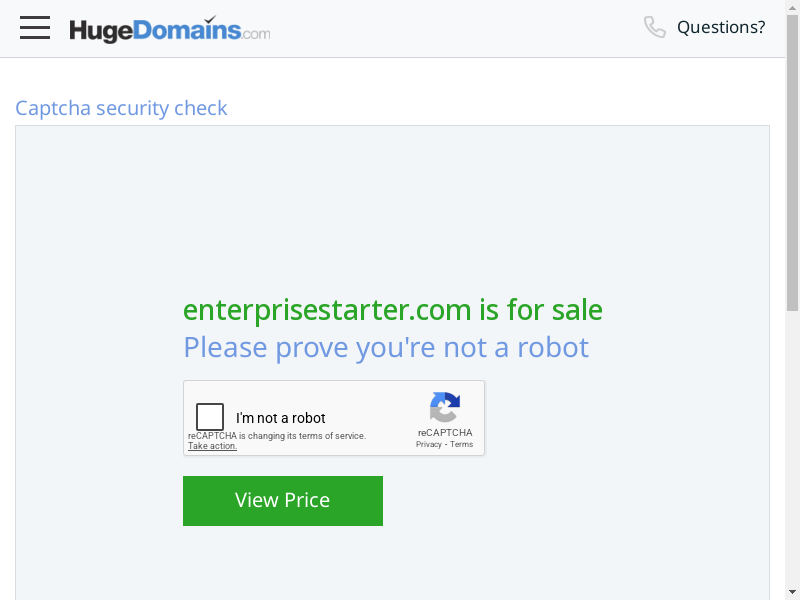
Task: Click the enterprisestarter.com is for sale headline
Action: click(393, 310)
